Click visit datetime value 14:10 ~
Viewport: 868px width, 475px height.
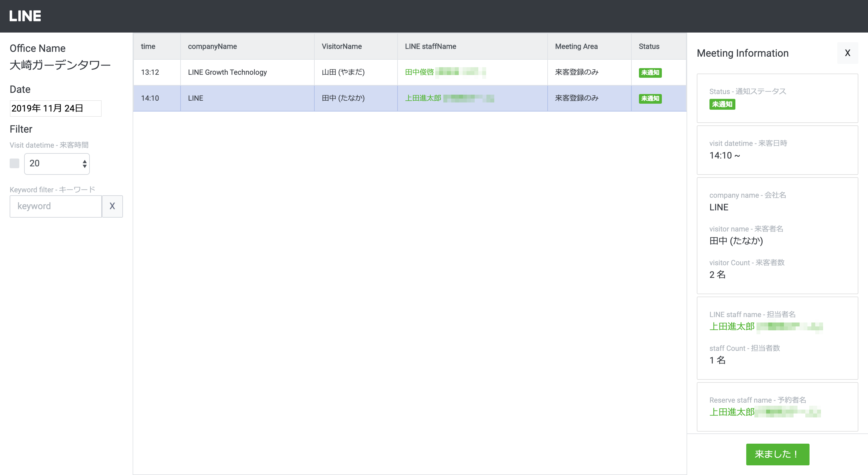(x=725, y=155)
